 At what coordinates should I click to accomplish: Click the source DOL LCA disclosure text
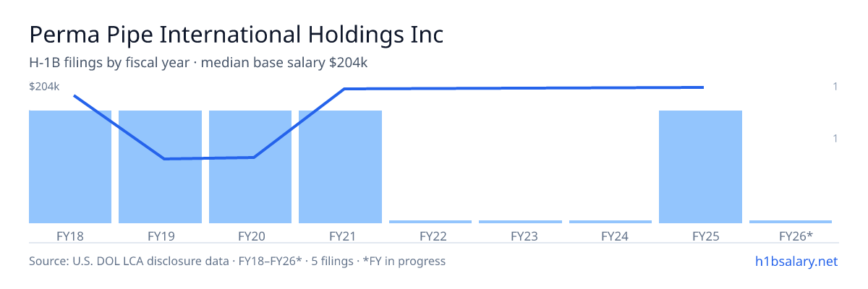tap(237, 261)
